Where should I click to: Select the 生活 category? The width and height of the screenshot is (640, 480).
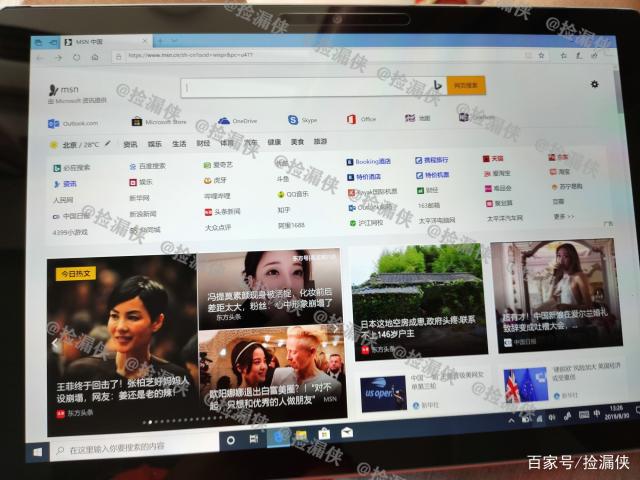(x=179, y=144)
